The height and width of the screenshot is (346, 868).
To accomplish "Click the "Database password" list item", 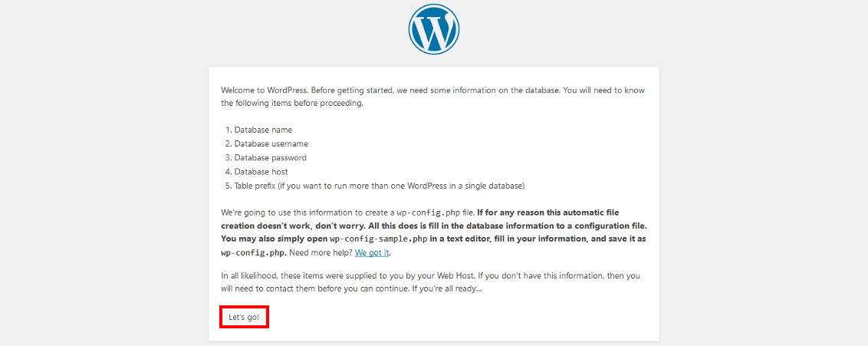I will (x=271, y=157).
